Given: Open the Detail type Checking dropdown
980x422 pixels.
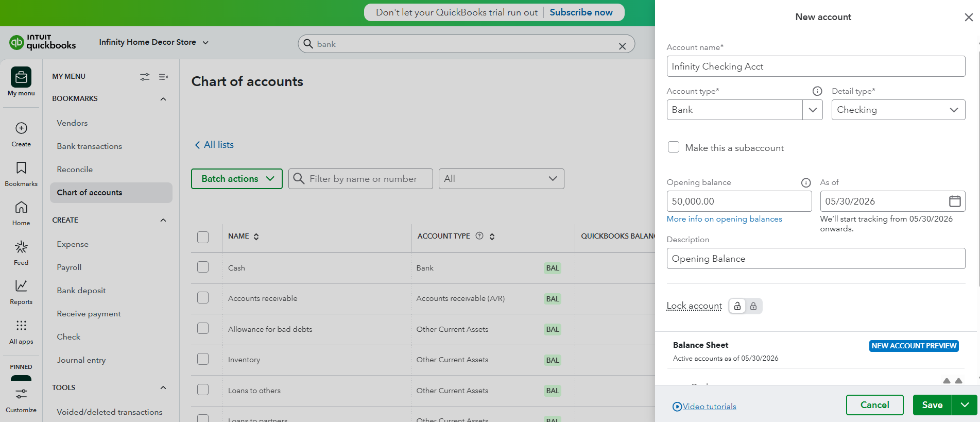Looking at the screenshot, I should pos(898,110).
